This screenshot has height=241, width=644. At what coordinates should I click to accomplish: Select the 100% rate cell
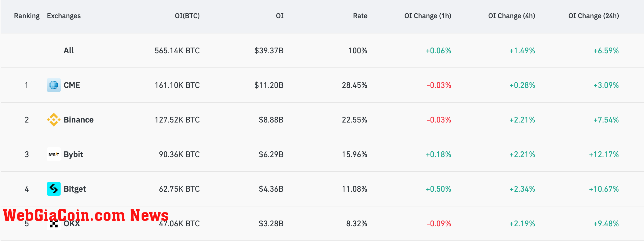[358, 50]
